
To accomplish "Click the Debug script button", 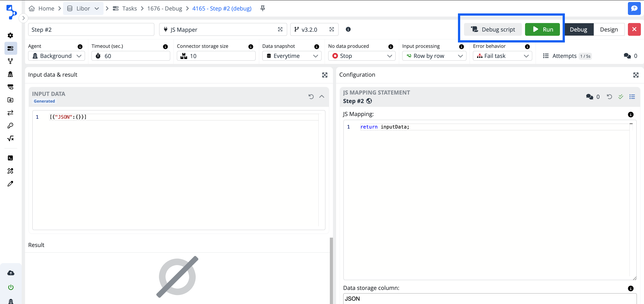I will click(492, 30).
